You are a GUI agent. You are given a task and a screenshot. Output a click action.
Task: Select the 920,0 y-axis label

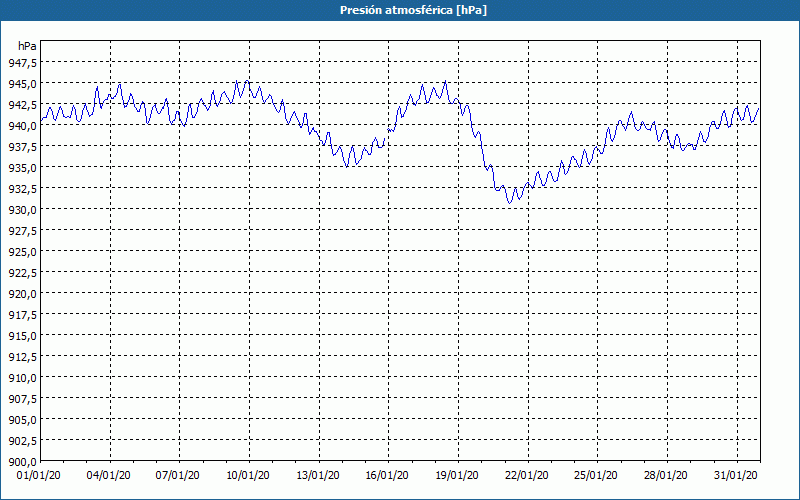pos(22,293)
